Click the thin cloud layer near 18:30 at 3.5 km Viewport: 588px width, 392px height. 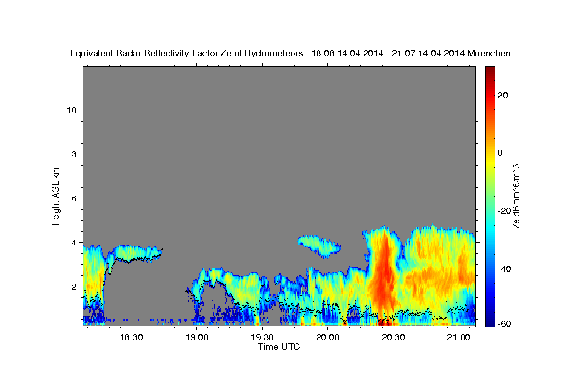pos(137,253)
